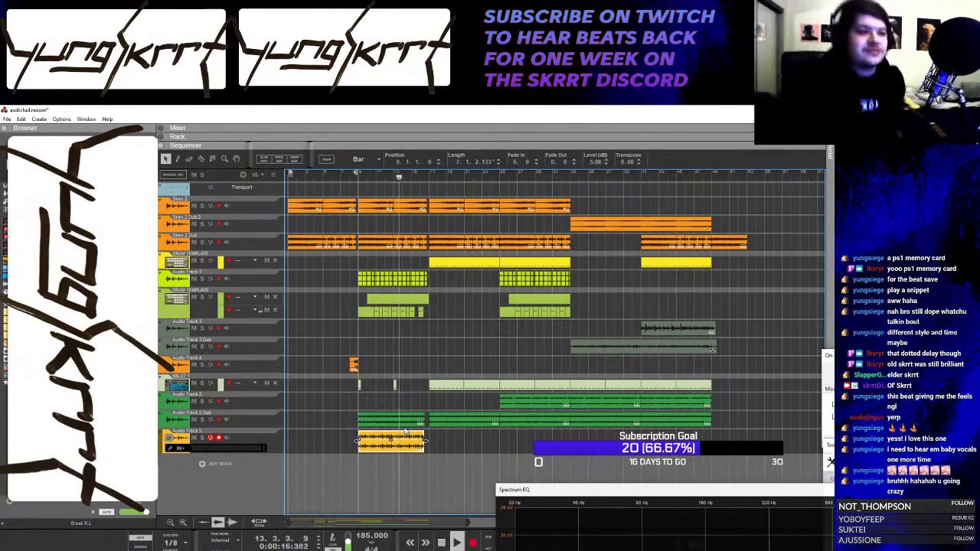The image size is (980, 551).
Task: Click the Play transport button
Action: tap(456, 543)
